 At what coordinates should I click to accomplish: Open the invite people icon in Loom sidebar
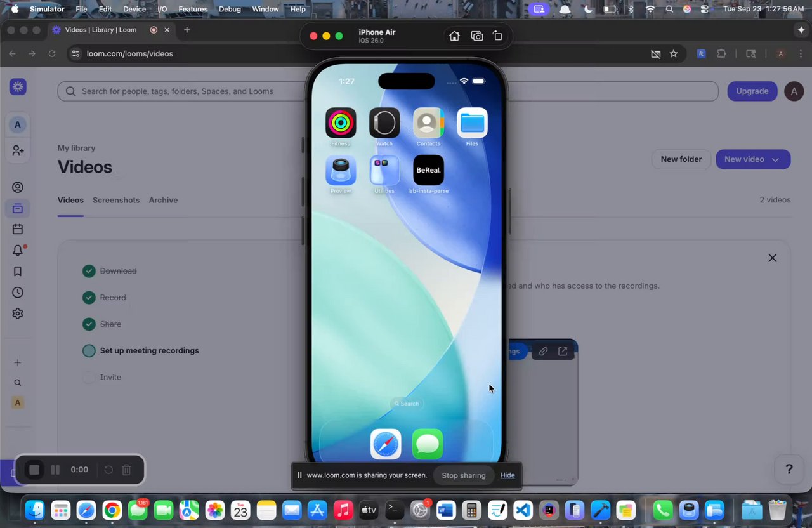[18, 150]
